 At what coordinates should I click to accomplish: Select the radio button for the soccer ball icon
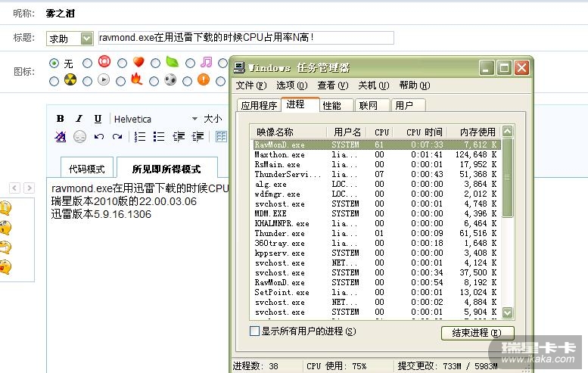154,81
